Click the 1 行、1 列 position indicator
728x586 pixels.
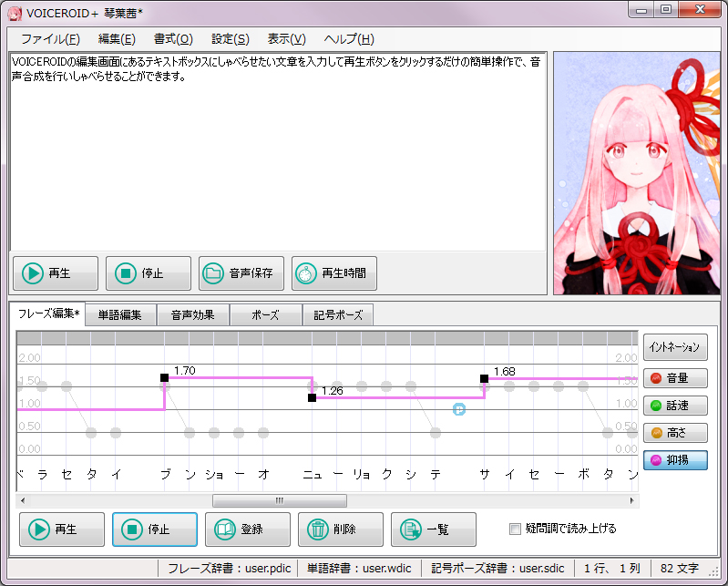tap(612, 569)
